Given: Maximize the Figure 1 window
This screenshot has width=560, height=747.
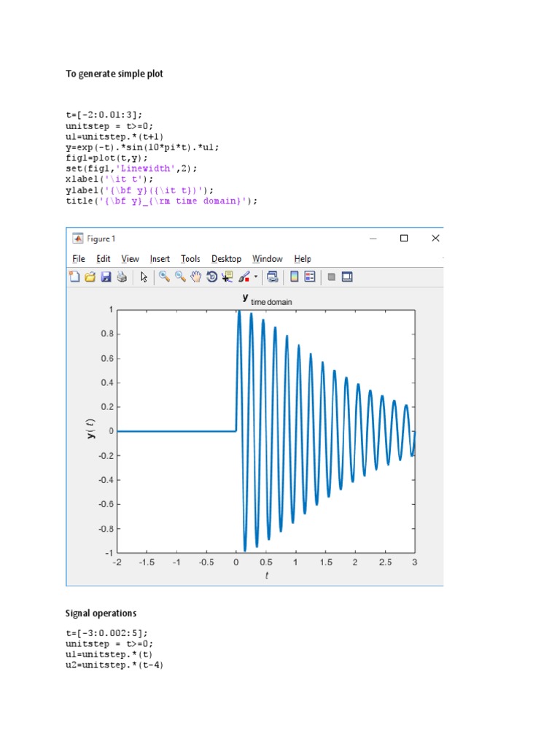Looking at the screenshot, I should [404, 239].
